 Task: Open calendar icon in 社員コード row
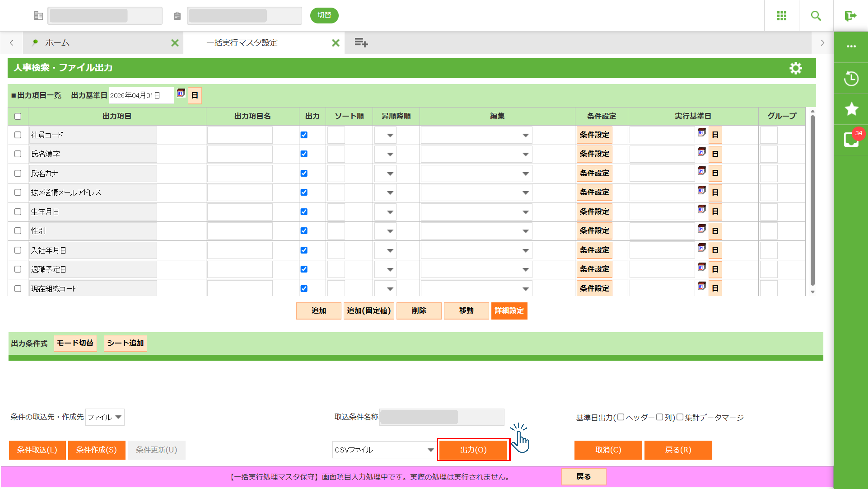coord(701,132)
